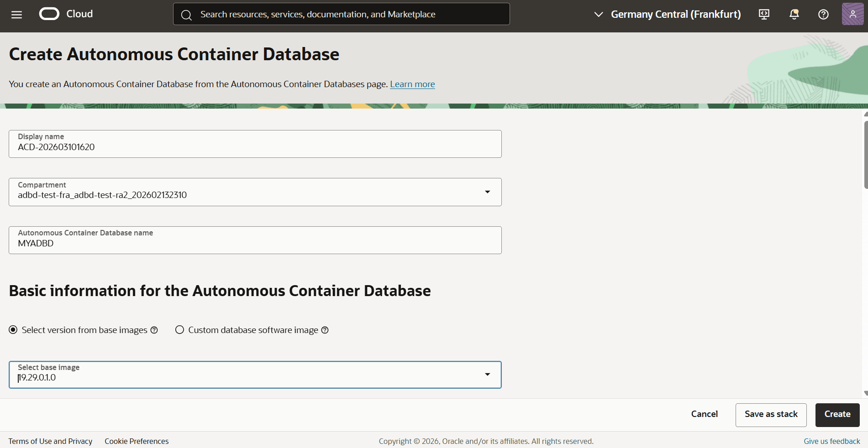
Task: Click the Display name input field
Action: (x=255, y=147)
